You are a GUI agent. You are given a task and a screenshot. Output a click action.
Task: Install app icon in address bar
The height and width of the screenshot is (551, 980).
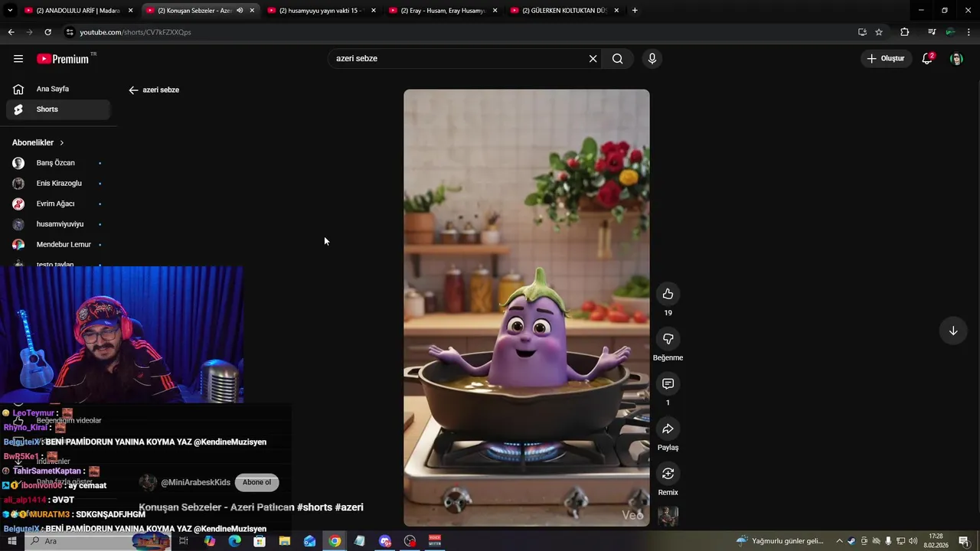coord(862,32)
